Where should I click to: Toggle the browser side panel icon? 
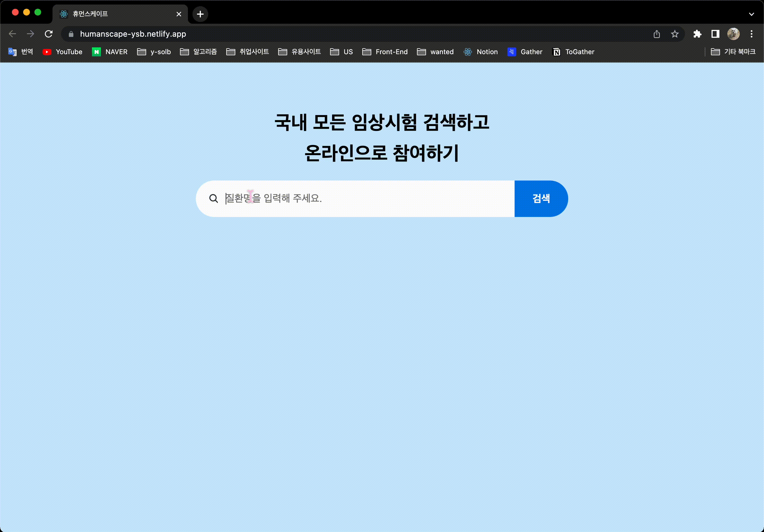coord(715,34)
